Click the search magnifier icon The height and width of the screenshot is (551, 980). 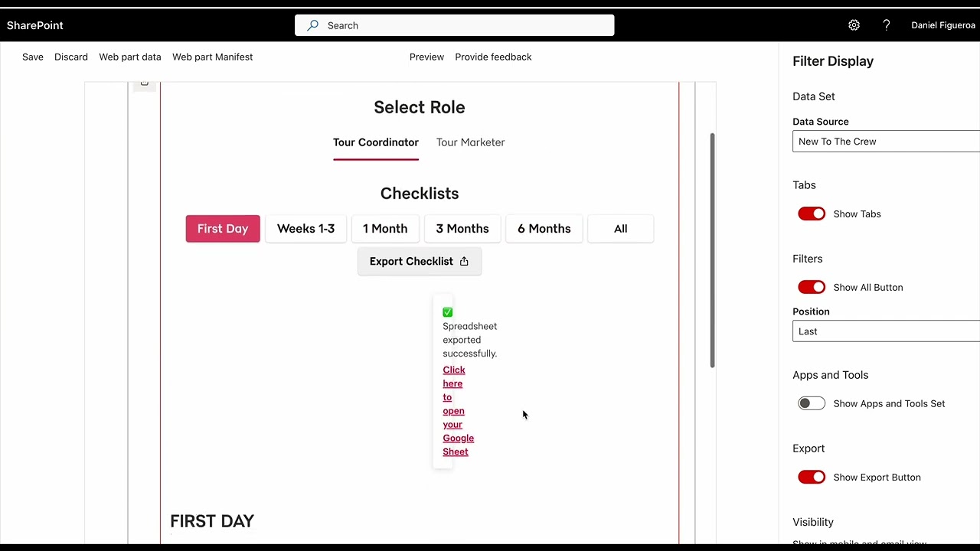coord(312,25)
